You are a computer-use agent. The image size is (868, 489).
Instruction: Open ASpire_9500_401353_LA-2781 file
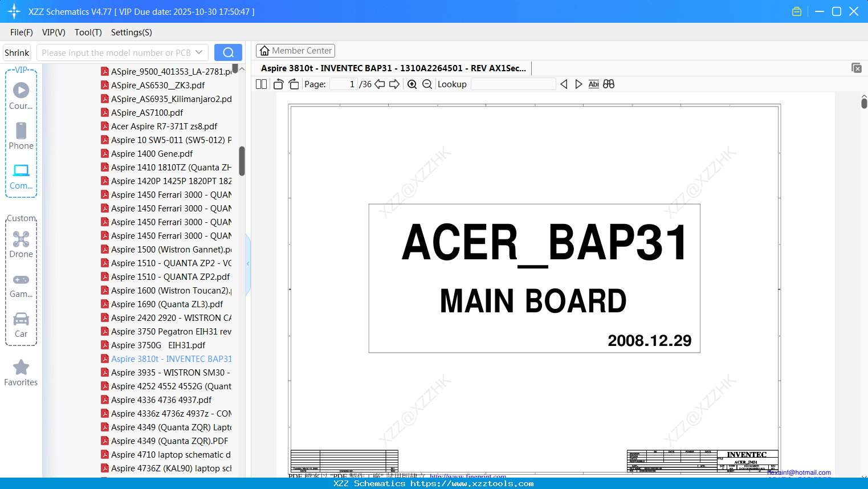click(166, 72)
